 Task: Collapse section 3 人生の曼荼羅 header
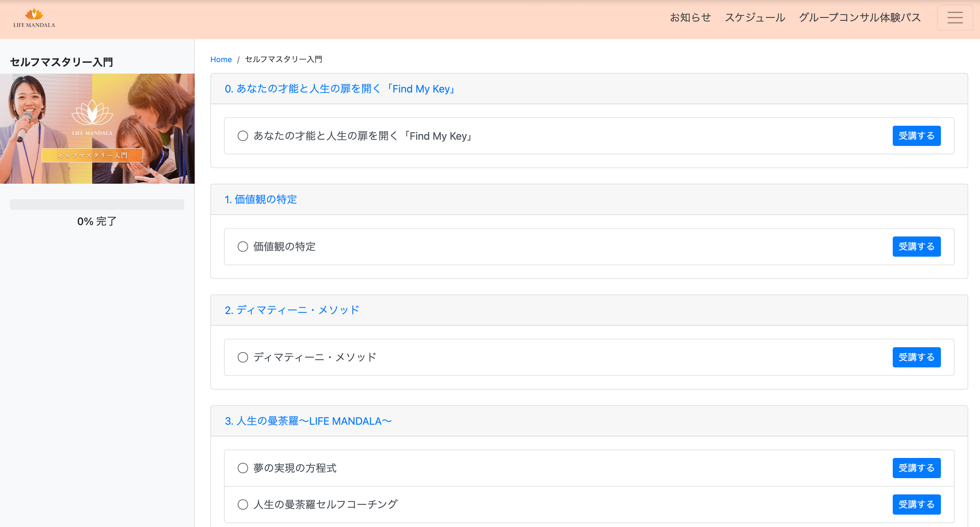[x=308, y=421]
